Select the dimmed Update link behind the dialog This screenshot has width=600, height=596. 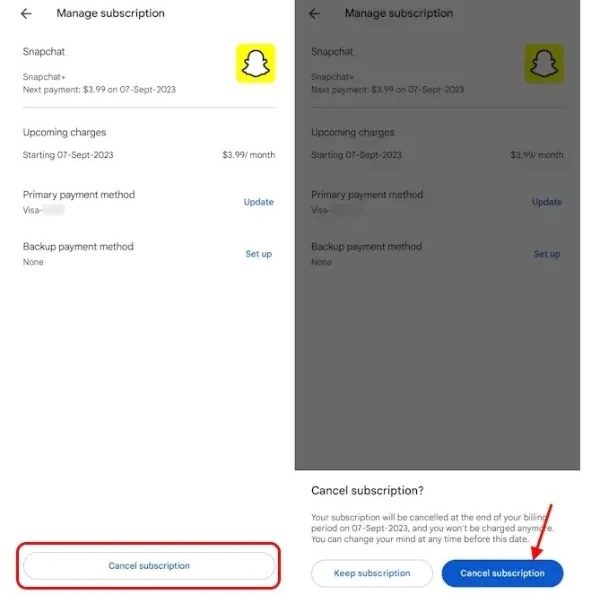[547, 202]
